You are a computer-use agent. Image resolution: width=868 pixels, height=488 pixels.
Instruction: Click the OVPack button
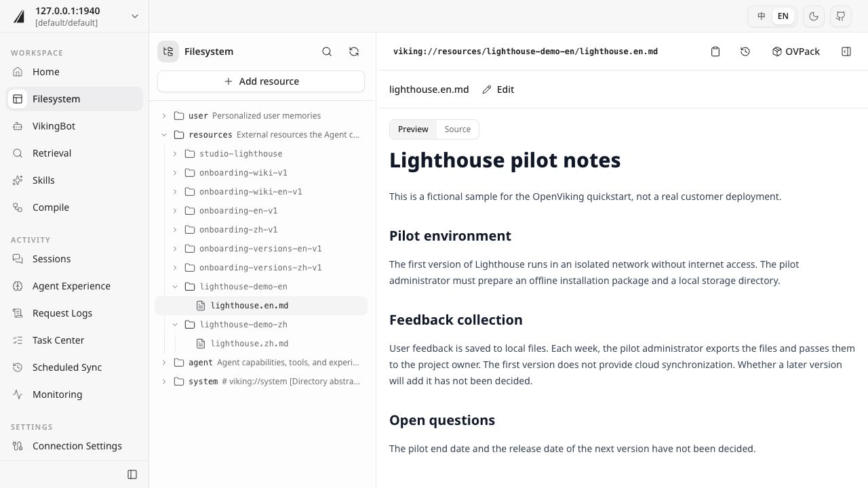tap(796, 52)
